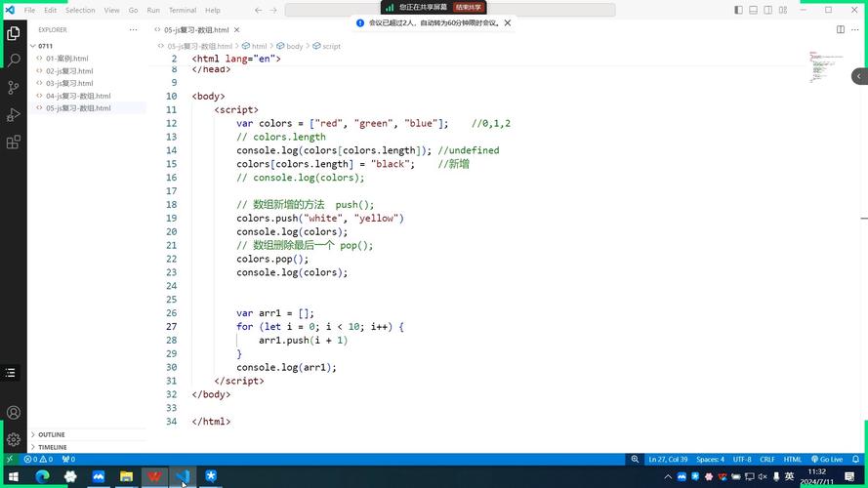Image resolution: width=868 pixels, height=488 pixels.
Task: Go forward with the navigation arrow
Action: [273, 10]
